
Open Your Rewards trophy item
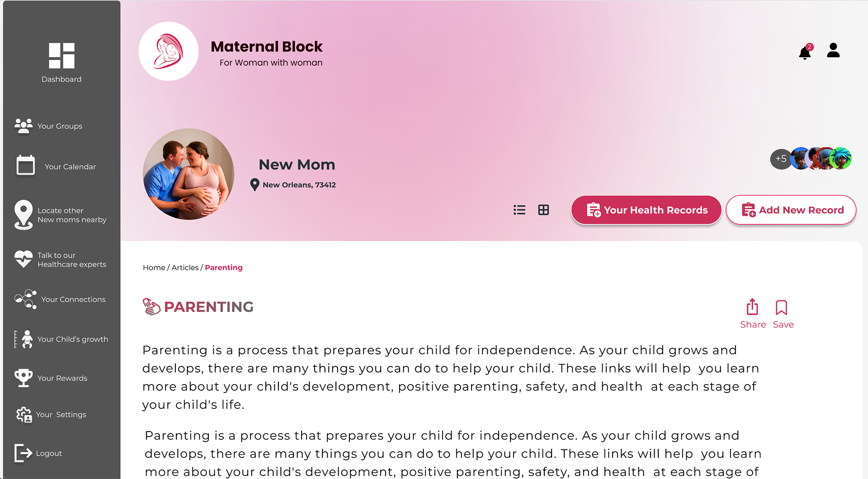tap(51, 378)
